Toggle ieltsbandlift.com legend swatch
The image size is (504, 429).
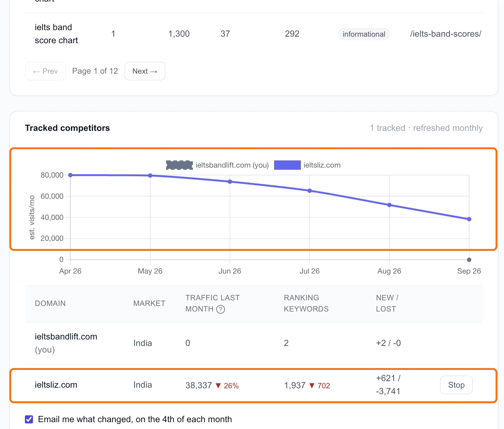pyautogui.click(x=180, y=165)
